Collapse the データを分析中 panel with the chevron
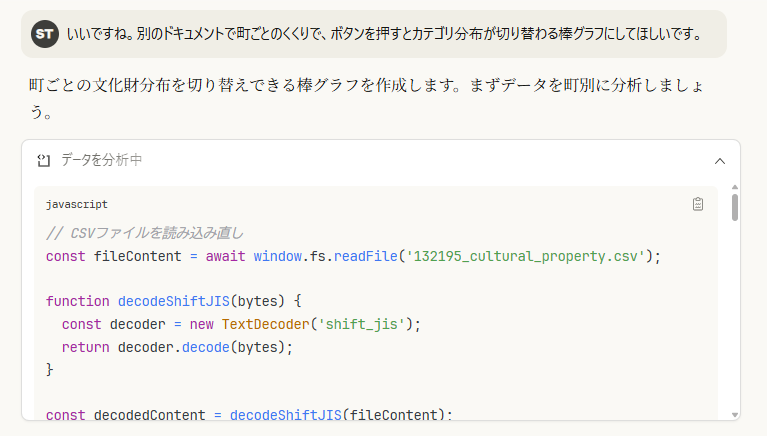 click(719, 160)
